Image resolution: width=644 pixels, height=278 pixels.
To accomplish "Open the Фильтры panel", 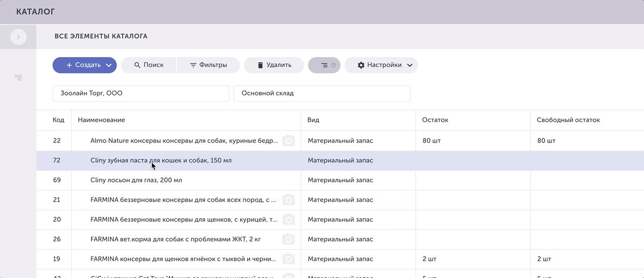I will tap(208, 65).
